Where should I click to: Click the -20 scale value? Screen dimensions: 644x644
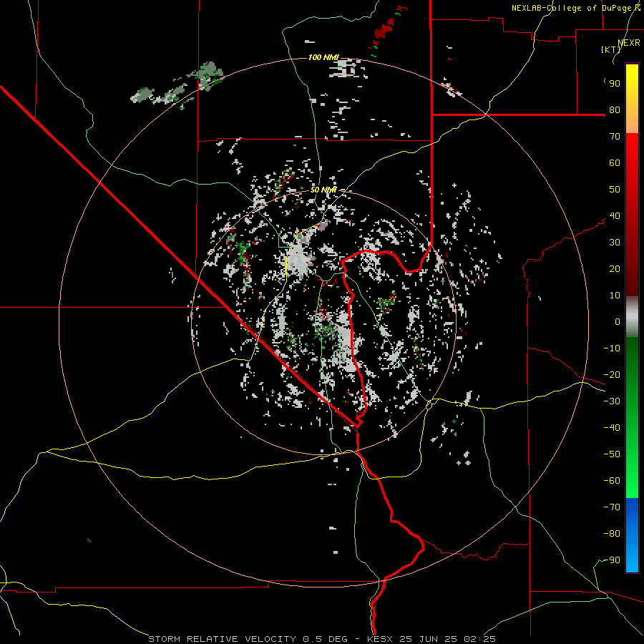click(612, 375)
